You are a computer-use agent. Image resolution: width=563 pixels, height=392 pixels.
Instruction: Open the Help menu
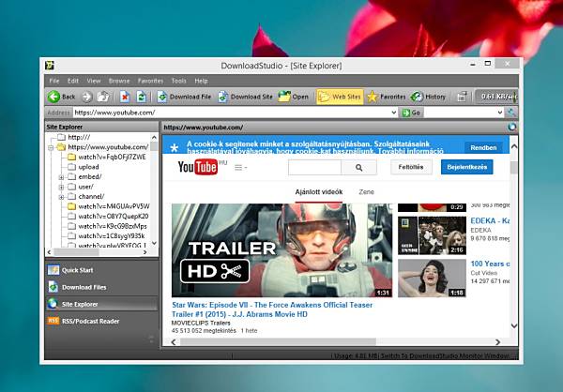click(201, 81)
